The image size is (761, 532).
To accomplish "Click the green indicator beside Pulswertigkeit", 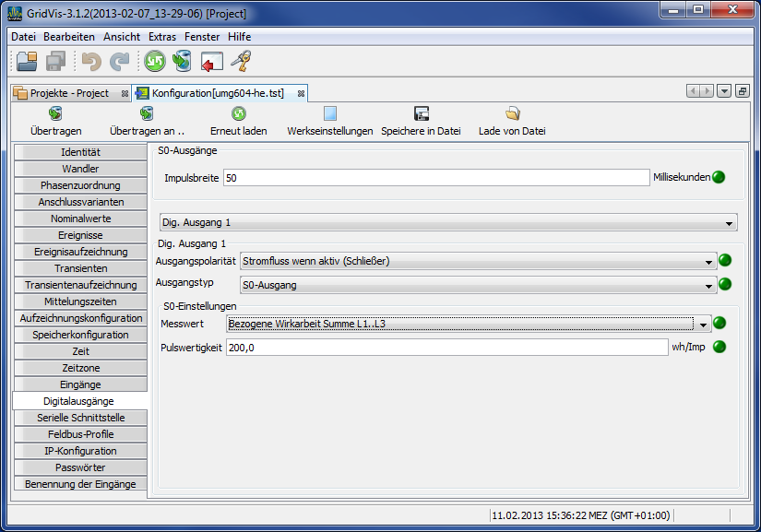I will tap(719, 347).
